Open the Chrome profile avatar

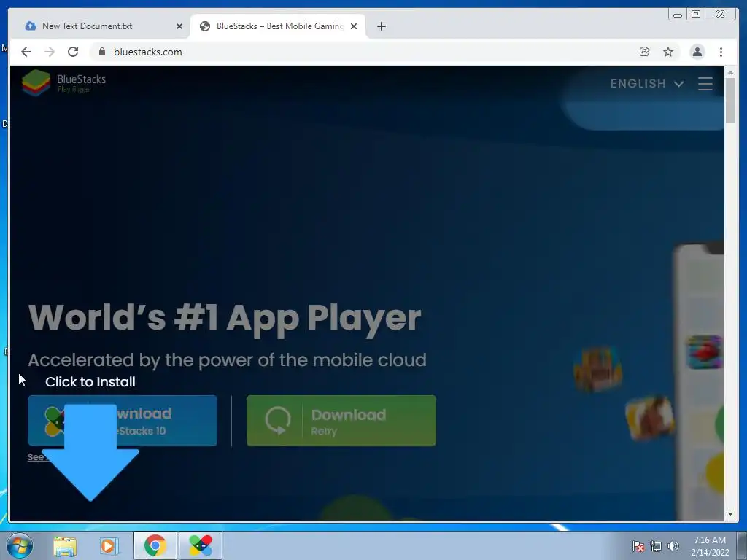tap(697, 52)
